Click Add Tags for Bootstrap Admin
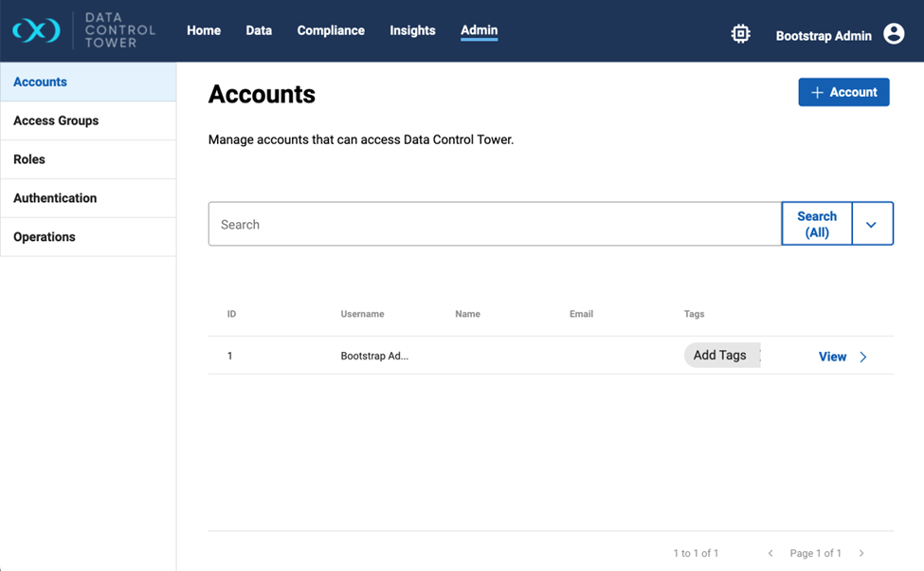 coord(720,356)
